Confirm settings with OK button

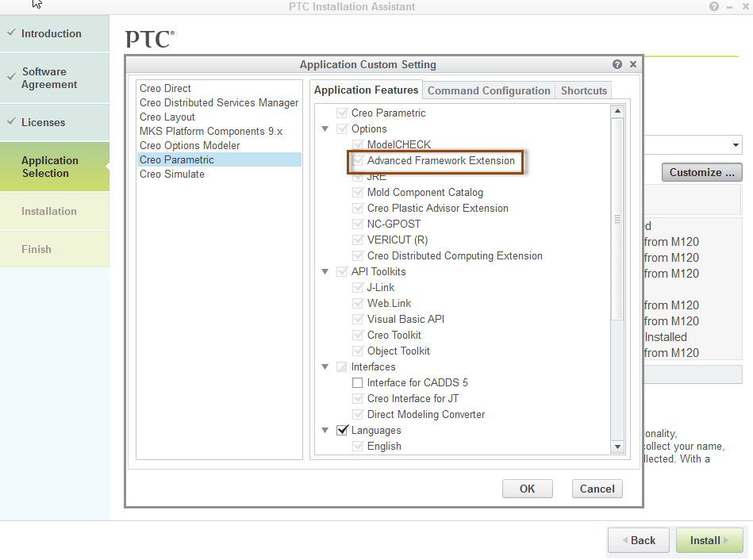click(528, 489)
